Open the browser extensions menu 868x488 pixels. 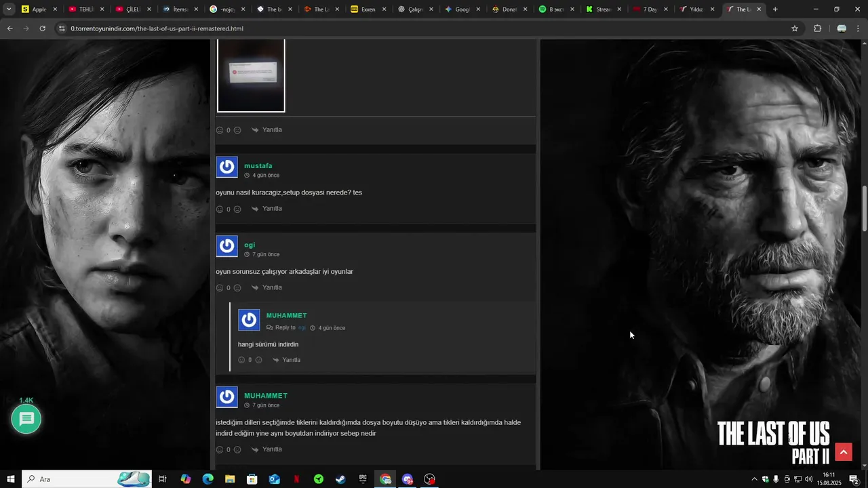(817, 28)
